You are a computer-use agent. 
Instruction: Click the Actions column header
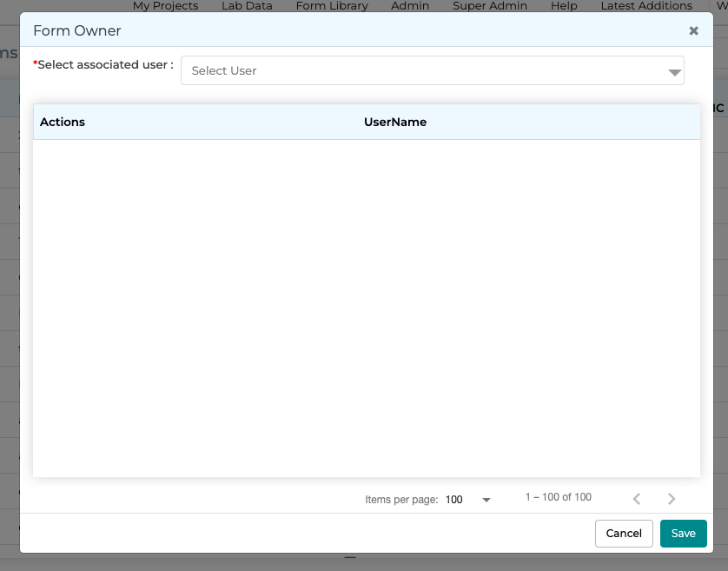pyautogui.click(x=63, y=122)
